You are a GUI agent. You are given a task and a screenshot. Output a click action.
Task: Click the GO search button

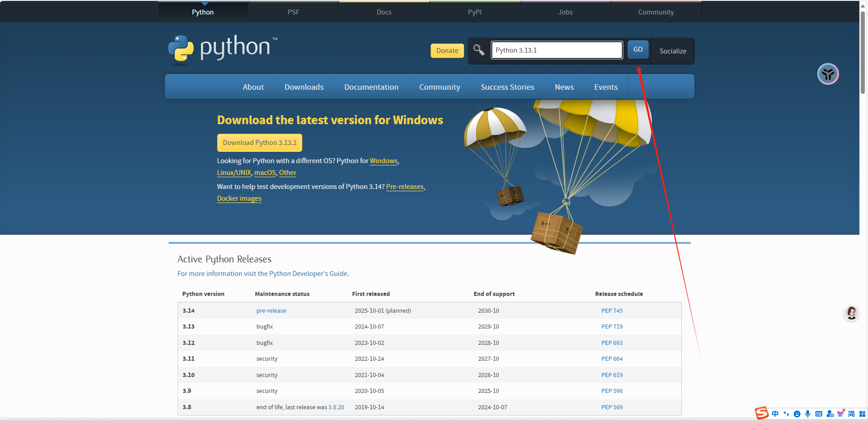tap(638, 49)
